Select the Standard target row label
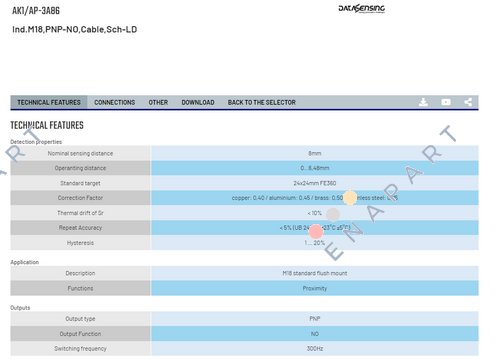Viewport: 500px width, 360px height. pyautogui.click(x=80, y=183)
